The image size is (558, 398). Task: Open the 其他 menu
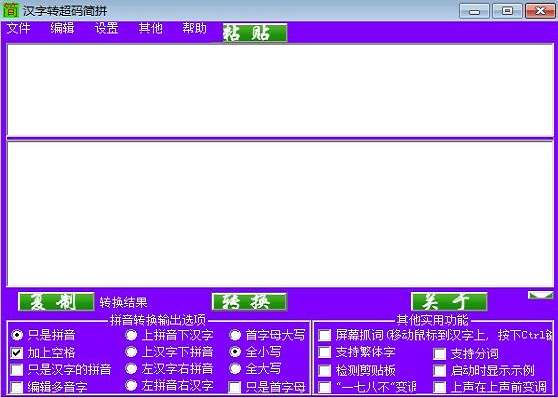click(x=151, y=28)
